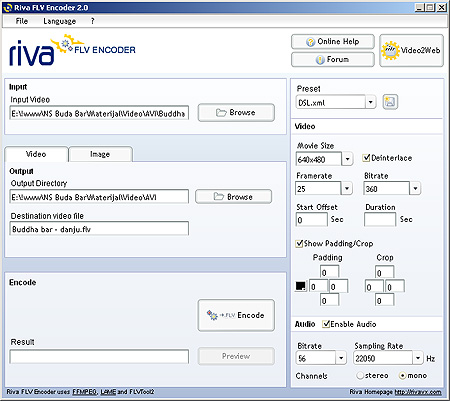Screen dimensions: 450x401
Task: Click the Sampling Rate value 22050
Action: coord(383,358)
